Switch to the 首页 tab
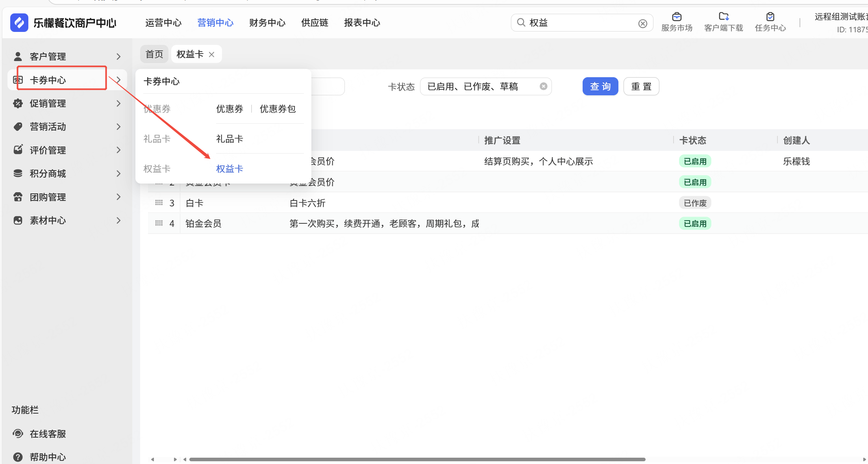This screenshot has height=464, width=868. [154, 54]
